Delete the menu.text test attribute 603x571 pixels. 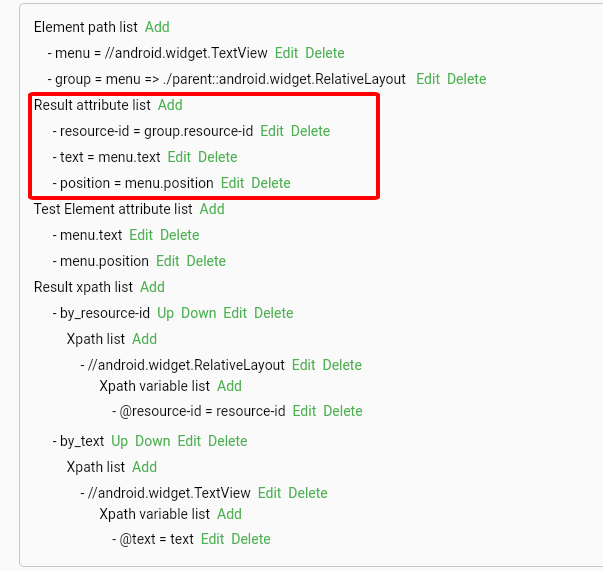[179, 235]
